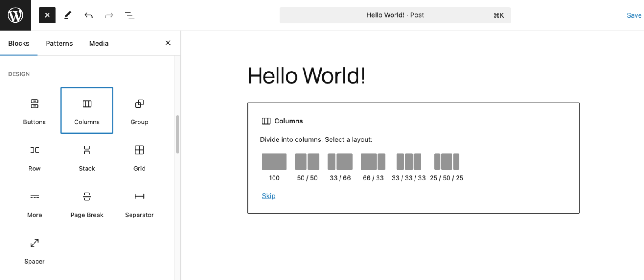Insert a Group block

139,110
